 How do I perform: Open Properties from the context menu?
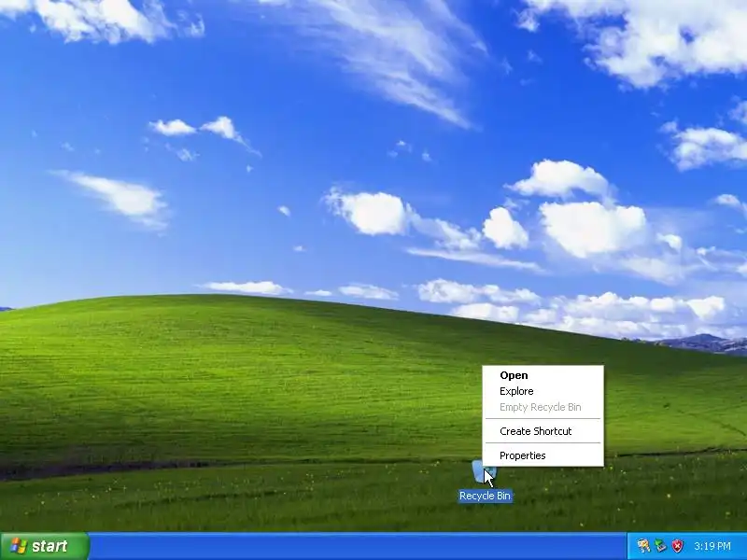pyautogui.click(x=543, y=455)
